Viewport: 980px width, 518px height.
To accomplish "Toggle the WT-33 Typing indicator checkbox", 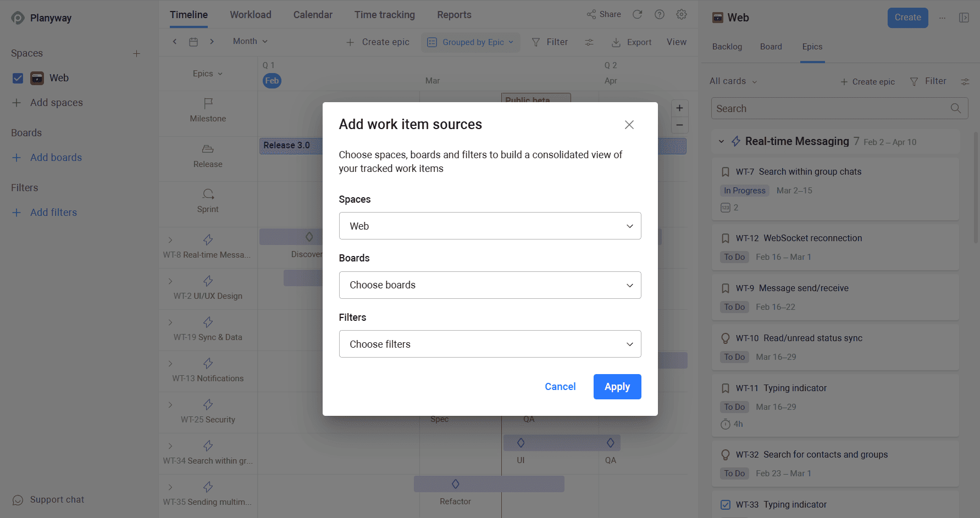I will (x=726, y=504).
